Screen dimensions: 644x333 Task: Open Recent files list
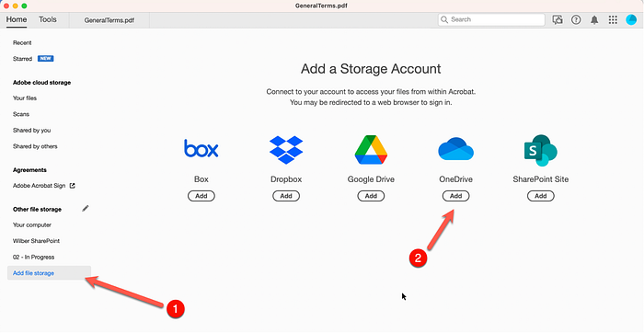pyautogui.click(x=22, y=42)
